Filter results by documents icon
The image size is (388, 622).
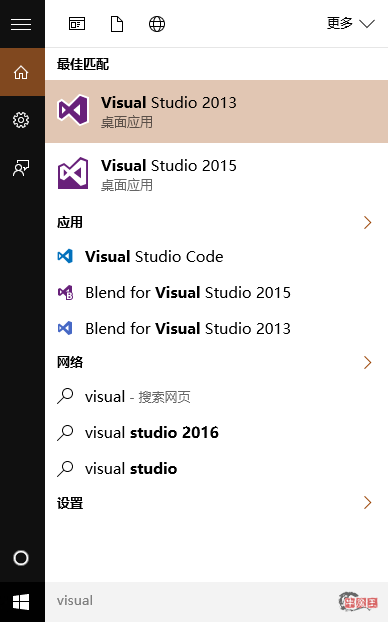point(117,24)
